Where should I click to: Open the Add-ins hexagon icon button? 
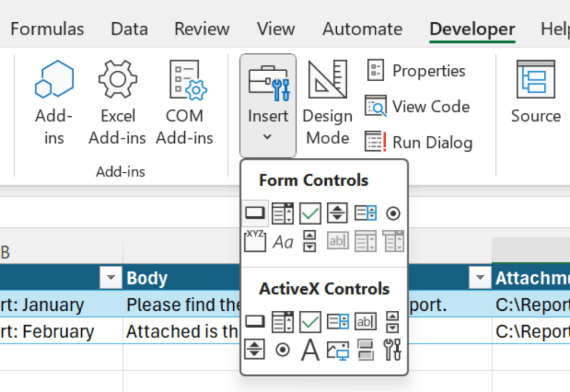tap(54, 102)
